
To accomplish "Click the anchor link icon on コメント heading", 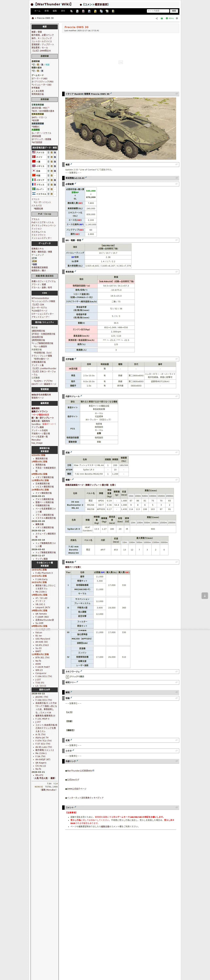I will tap(176, 808).
